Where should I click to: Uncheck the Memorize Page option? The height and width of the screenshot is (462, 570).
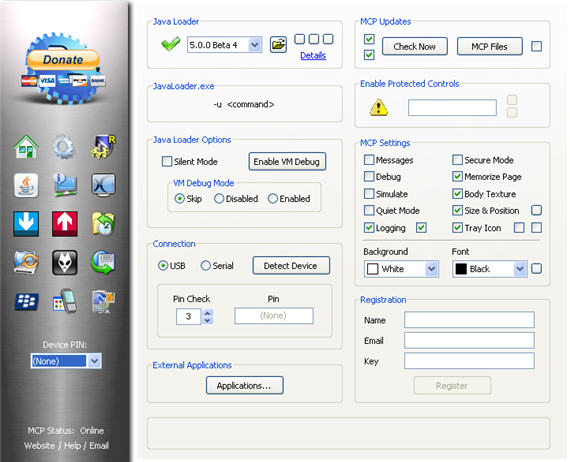[457, 177]
